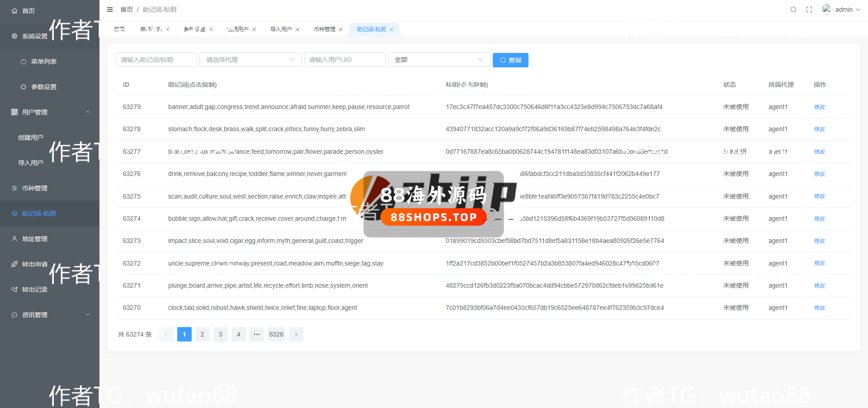Close the 导入用户 tab
Viewport: 868px width, 408px height.
(297, 29)
